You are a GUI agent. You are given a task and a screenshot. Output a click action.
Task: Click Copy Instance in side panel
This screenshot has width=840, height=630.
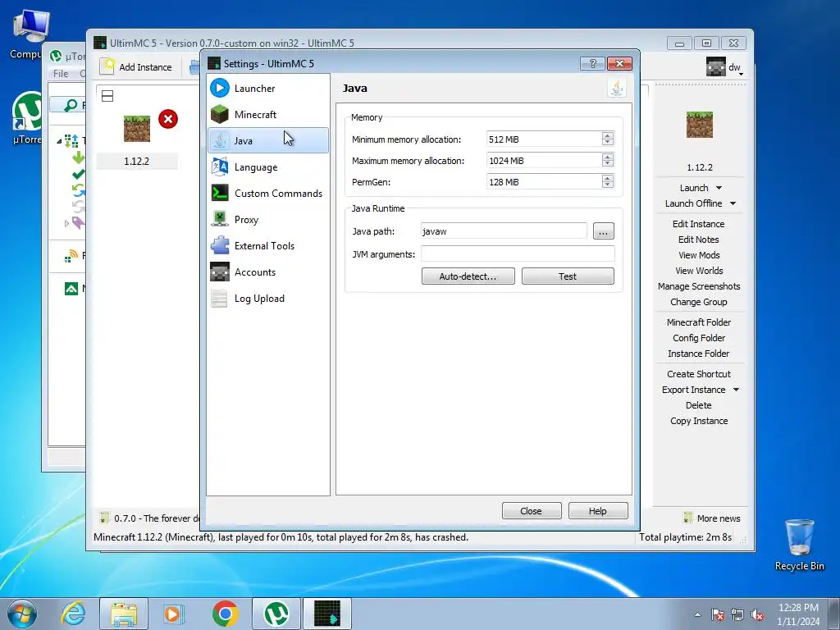coord(699,421)
